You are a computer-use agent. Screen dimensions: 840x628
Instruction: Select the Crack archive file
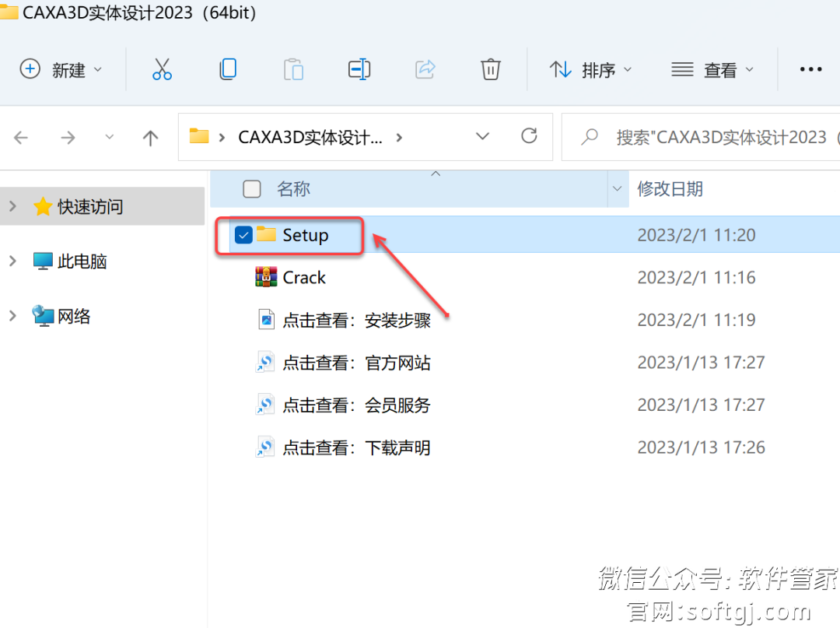point(303,277)
